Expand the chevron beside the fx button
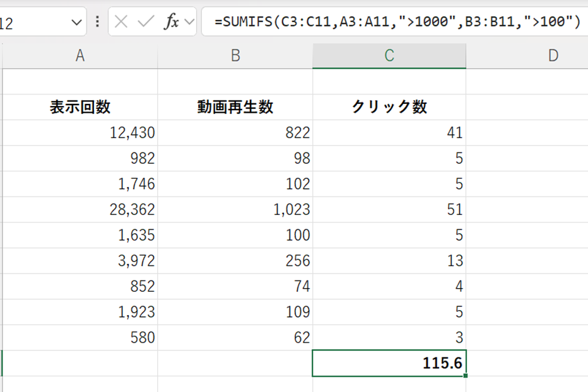588x392 pixels. point(190,21)
